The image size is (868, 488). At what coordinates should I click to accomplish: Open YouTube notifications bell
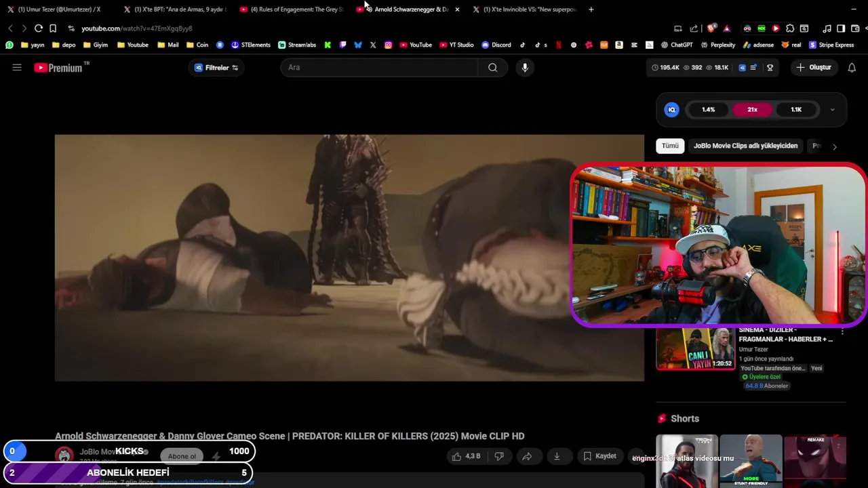pyautogui.click(x=852, y=67)
